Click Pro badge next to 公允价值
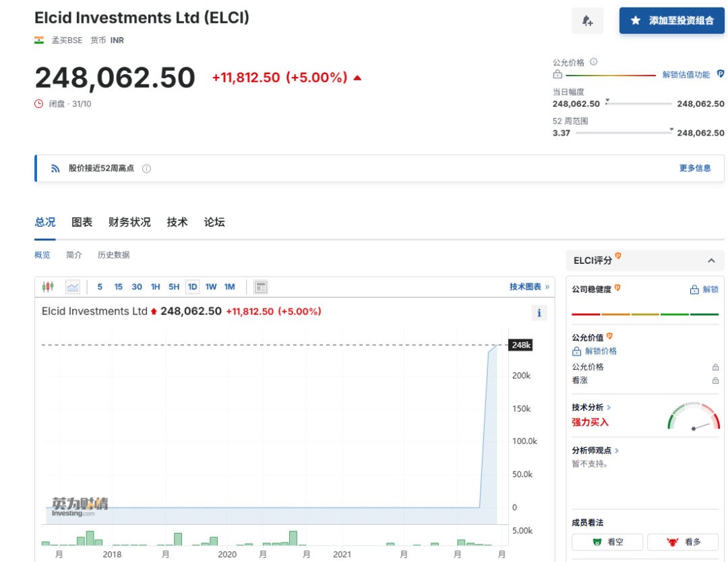This screenshot has height=562, width=728. click(609, 336)
